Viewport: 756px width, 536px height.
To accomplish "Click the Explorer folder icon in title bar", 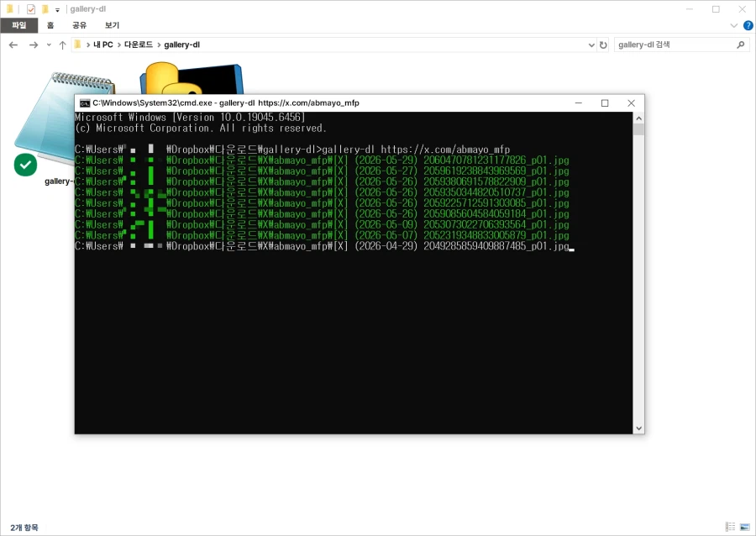I will pos(9,8).
